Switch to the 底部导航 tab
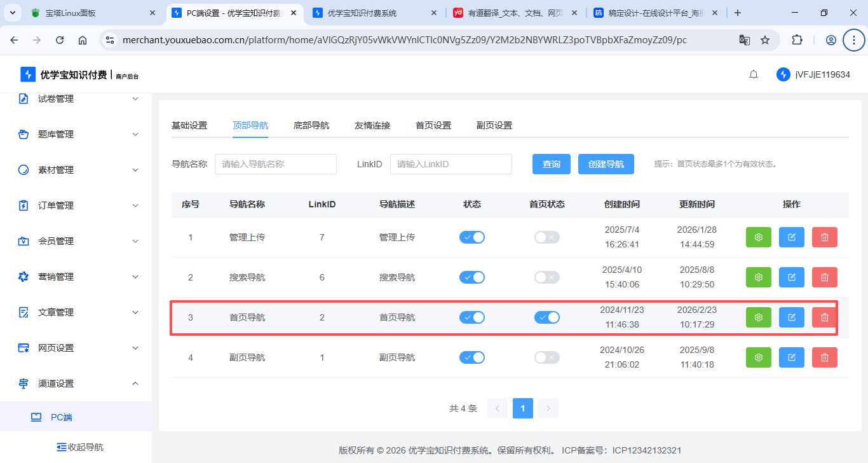This screenshot has height=463, width=868. tap(311, 125)
